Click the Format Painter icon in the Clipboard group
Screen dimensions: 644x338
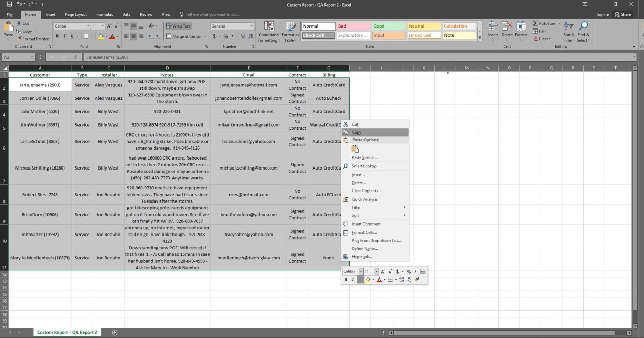20,39
